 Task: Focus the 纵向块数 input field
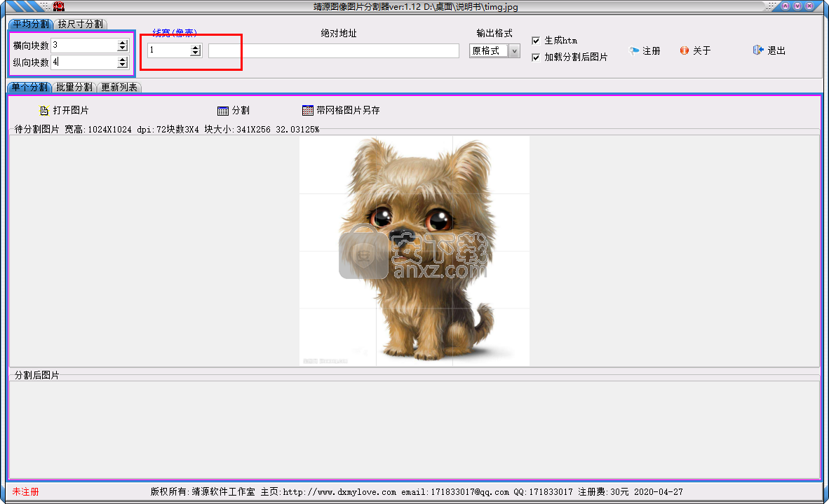[x=85, y=62]
